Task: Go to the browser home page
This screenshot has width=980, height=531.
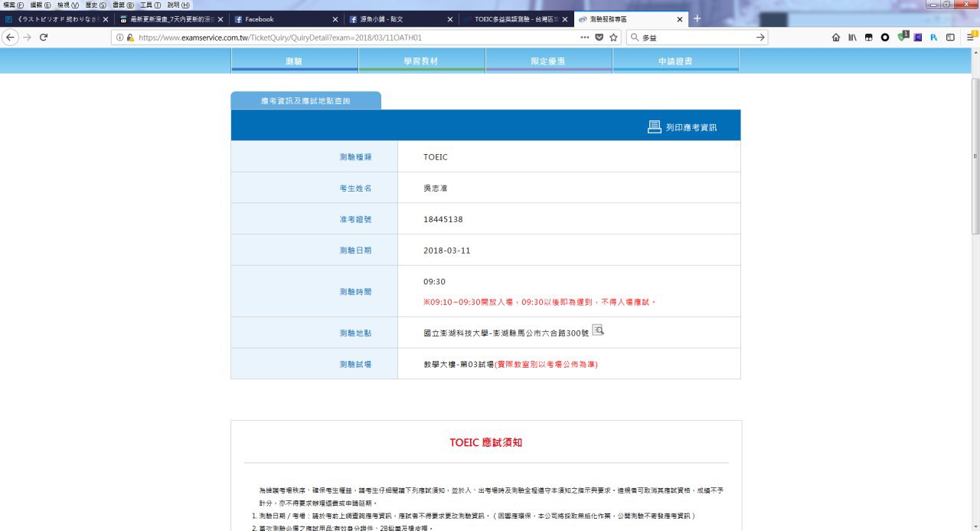Action: pos(836,37)
